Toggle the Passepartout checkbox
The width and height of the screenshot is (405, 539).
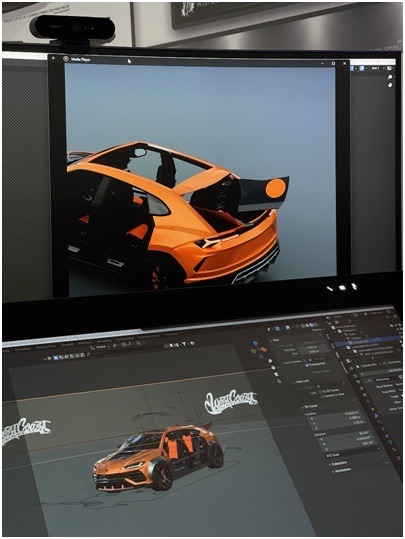coord(307,365)
